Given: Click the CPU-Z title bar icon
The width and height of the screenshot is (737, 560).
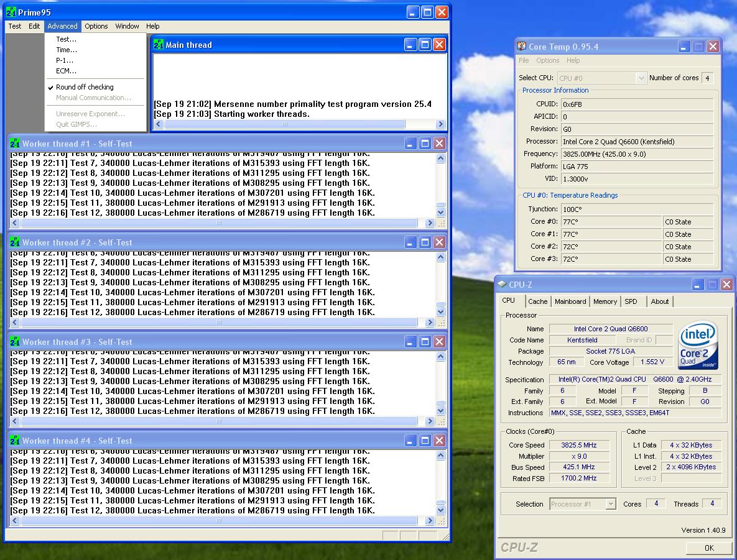Looking at the screenshot, I should (x=502, y=284).
